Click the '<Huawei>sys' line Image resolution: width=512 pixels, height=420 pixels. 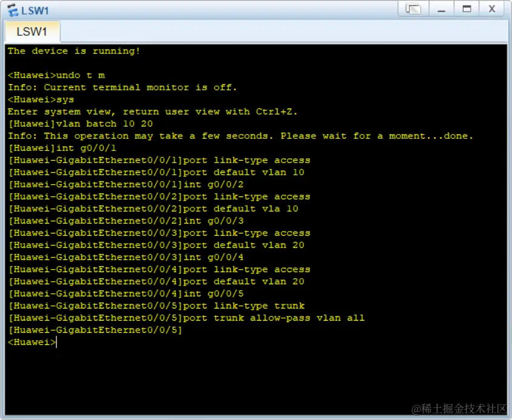[41, 99]
